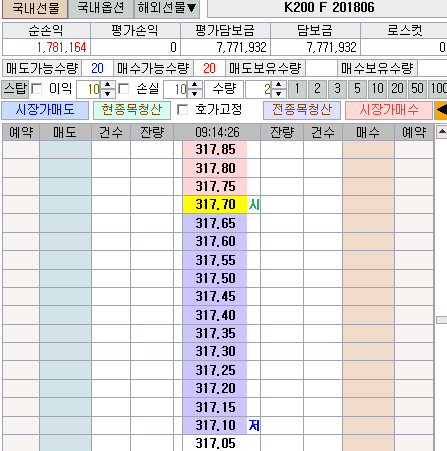Switch to the 국내옵션 tab

click(x=101, y=8)
